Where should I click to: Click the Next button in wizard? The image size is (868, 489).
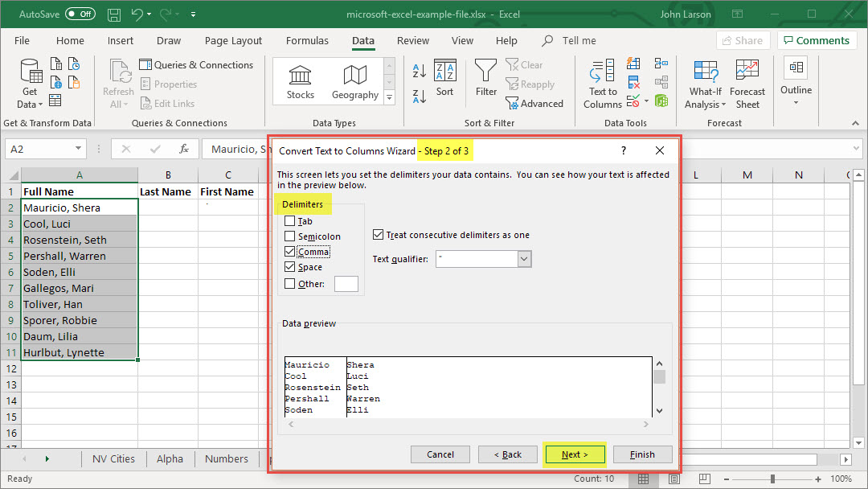[x=574, y=454]
